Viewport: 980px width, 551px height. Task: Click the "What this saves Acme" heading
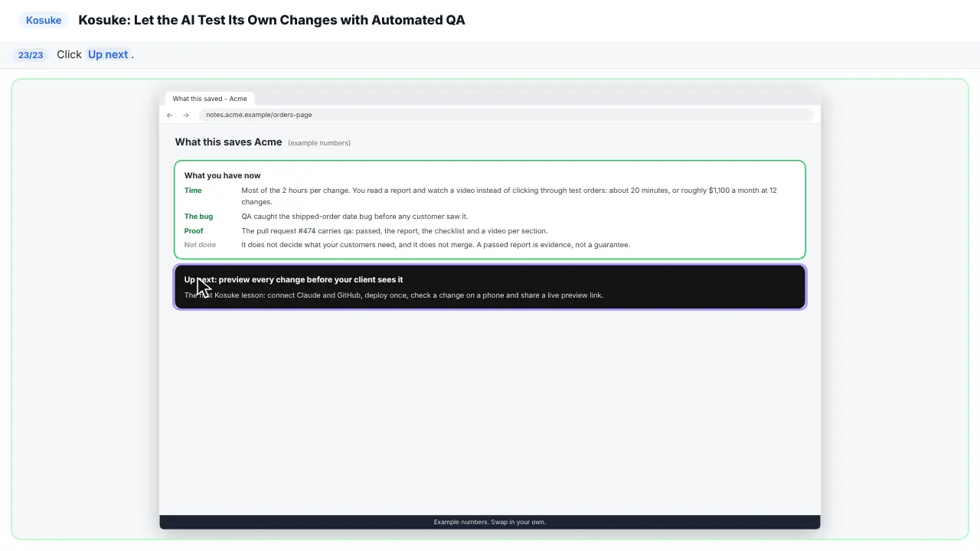point(228,142)
